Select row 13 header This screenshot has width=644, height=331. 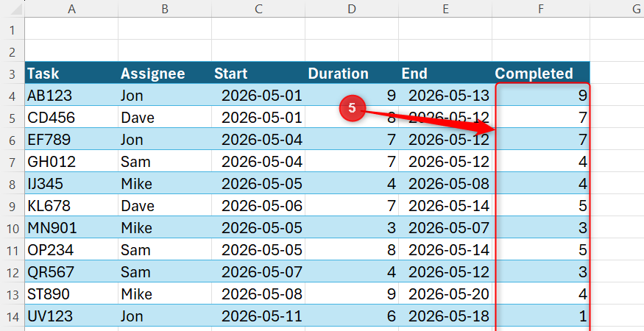pos(13,294)
